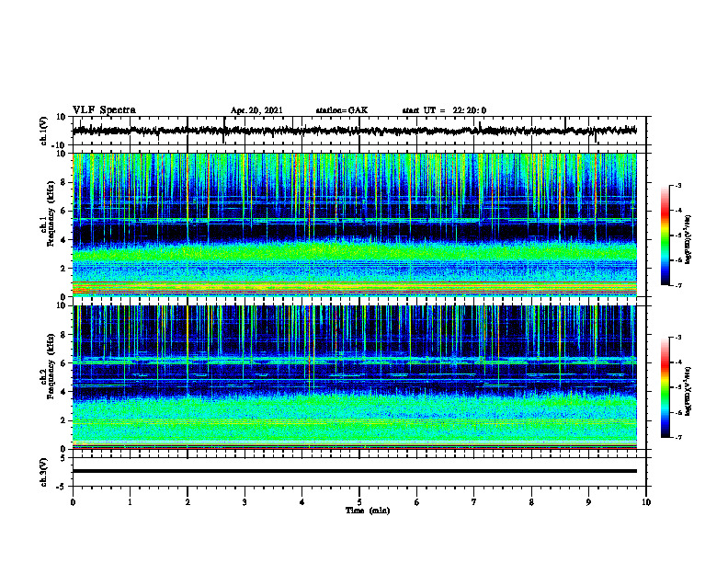Click the "Time (min)" axis label
728x563 pixels.
click(368, 511)
